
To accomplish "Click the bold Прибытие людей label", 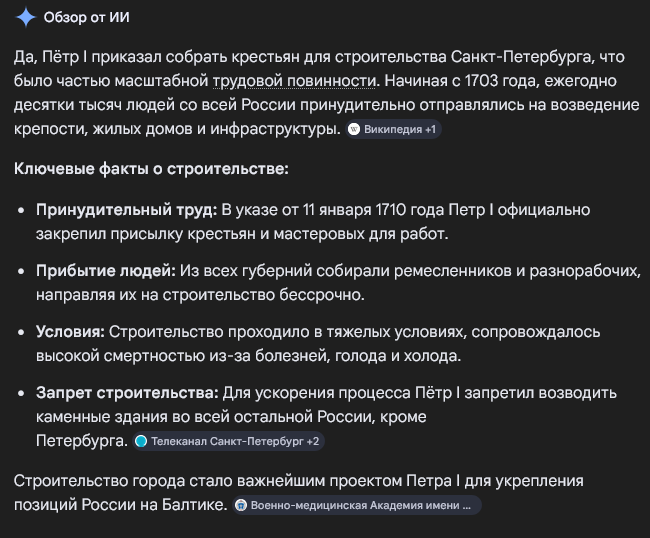I will pyautogui.click(x=106, y=271).
